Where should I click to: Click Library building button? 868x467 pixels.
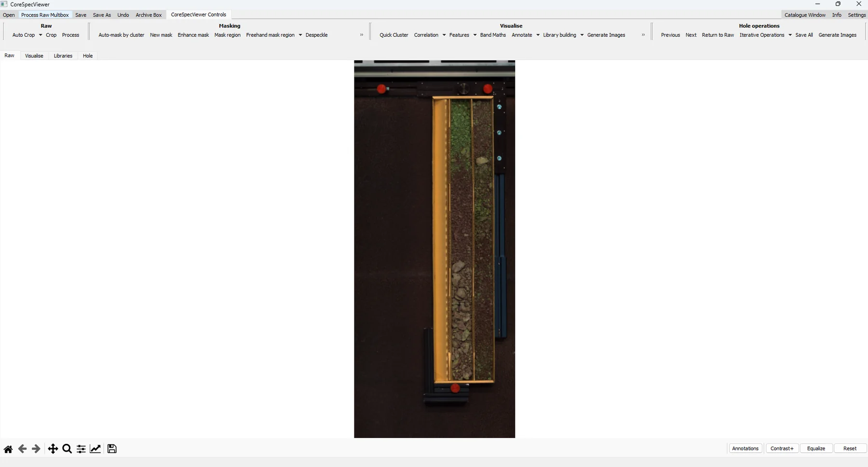click(559, 35)
